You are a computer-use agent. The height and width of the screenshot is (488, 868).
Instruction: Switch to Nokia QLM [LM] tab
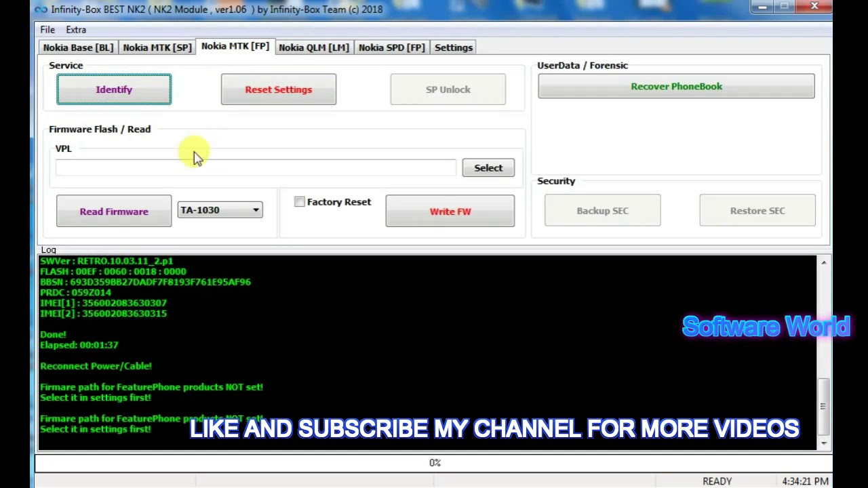coord(314,47)
